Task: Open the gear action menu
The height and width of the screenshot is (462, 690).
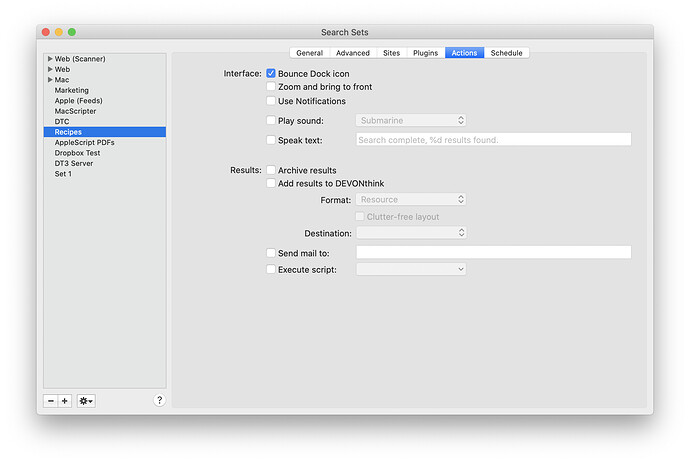Action: [x=86, y=401]
